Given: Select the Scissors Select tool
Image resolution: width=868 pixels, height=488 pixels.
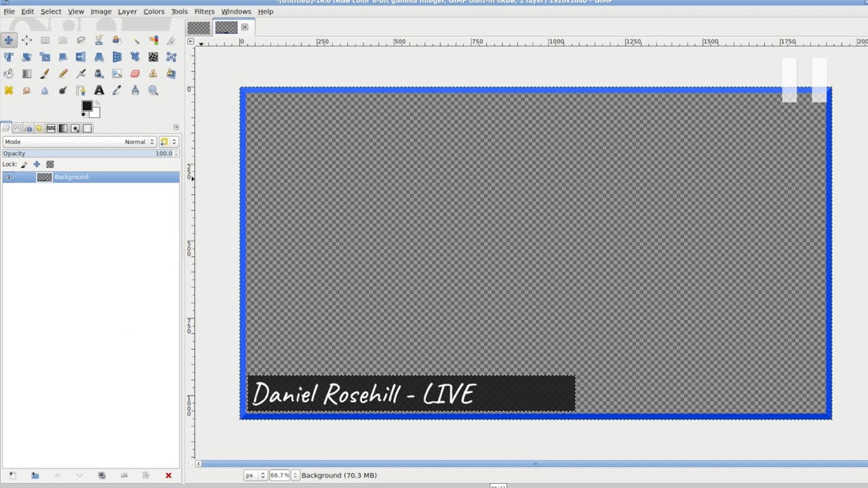Looking at the screenshot, I should coord(99,40).
